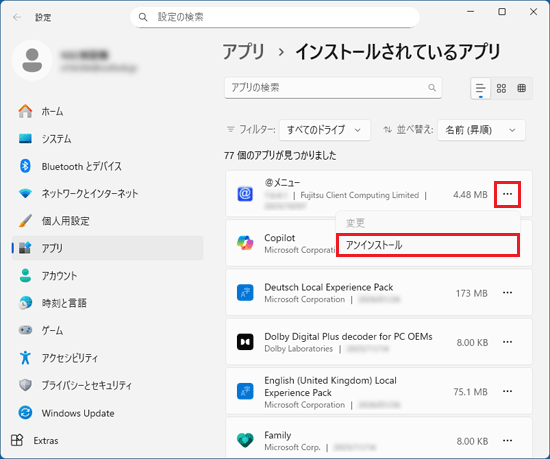Image resolution: width=550 pixels, height=459 pixels.
Task: Open more options for English (United Kingdom) pack
Action: pos(507,391)
